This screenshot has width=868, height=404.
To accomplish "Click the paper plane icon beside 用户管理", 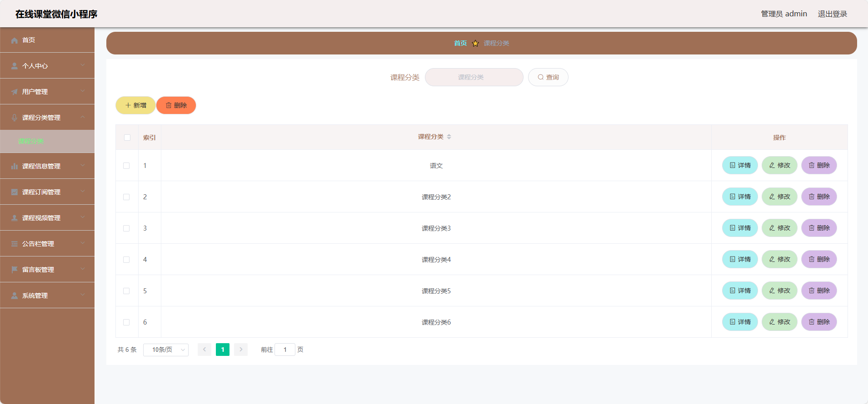I will (x=15, y=92).
